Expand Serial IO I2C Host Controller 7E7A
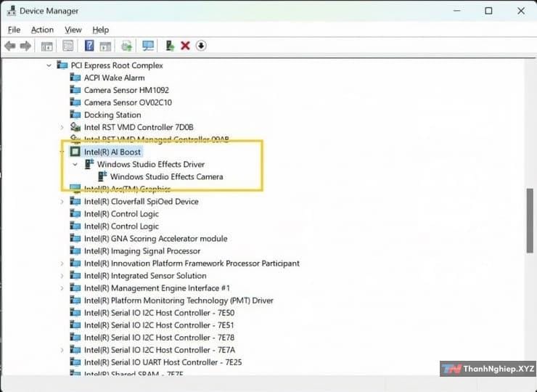537x392 pixels. tap(62, 350)
